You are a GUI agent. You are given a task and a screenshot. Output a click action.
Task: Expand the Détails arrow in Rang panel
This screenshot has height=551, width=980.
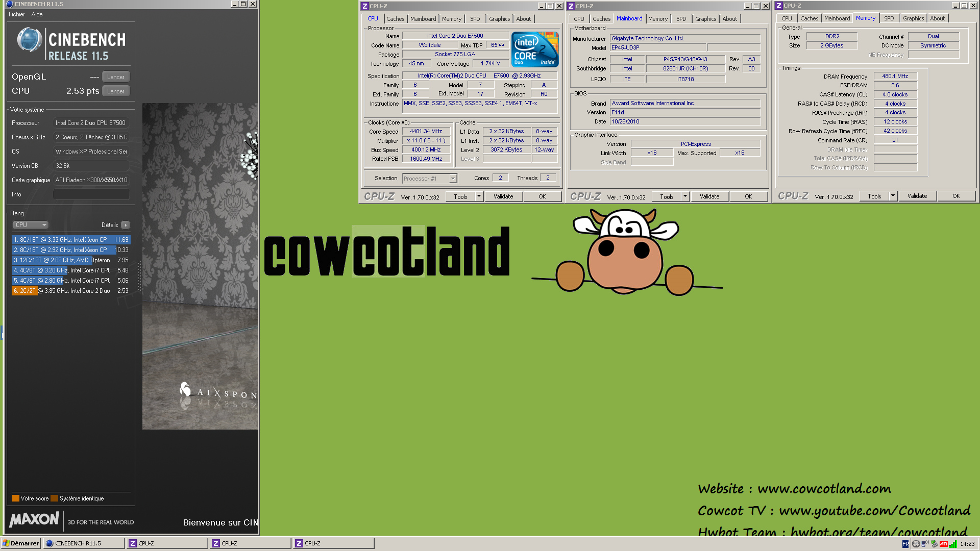pos(126,225)
